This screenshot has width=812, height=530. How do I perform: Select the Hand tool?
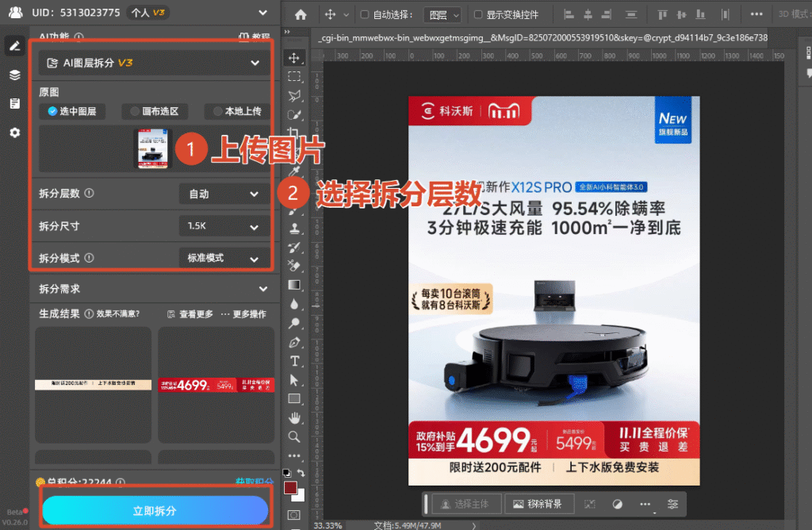pyautogui.click(x=294, y=417)
